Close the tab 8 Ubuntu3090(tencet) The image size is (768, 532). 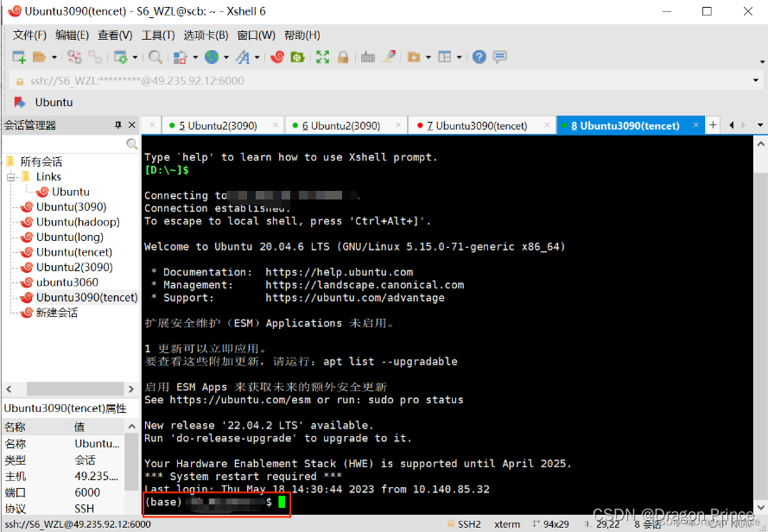click(x=695, y=125)
